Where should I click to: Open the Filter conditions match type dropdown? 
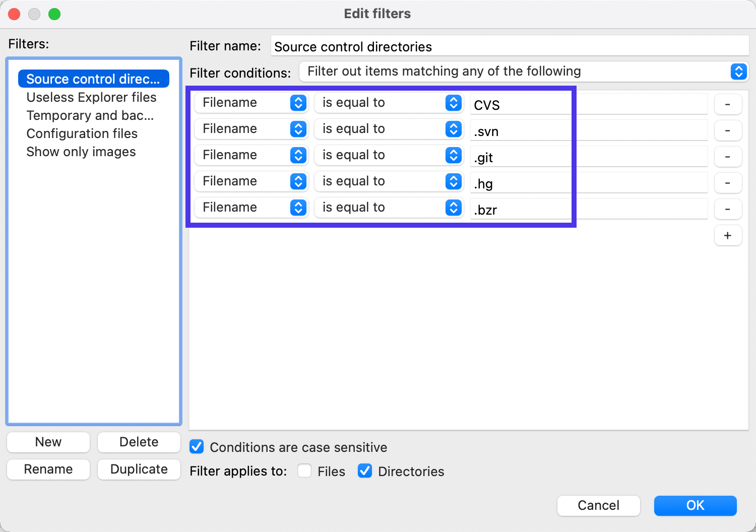pyautogui.click(x=523, y=72)
